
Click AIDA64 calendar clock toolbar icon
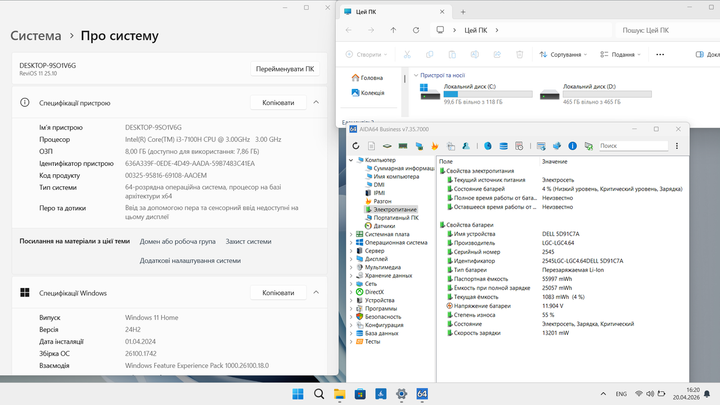[519, 146]
